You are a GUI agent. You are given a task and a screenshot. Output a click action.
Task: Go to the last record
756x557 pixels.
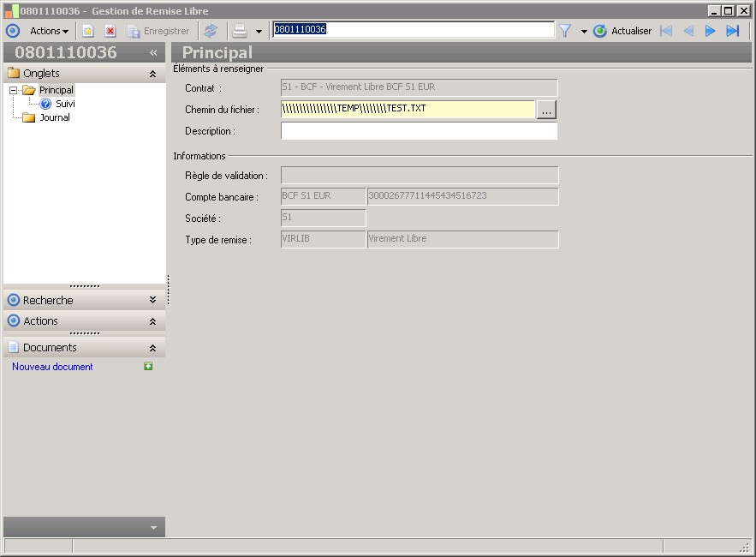click(x=732, y=31)
